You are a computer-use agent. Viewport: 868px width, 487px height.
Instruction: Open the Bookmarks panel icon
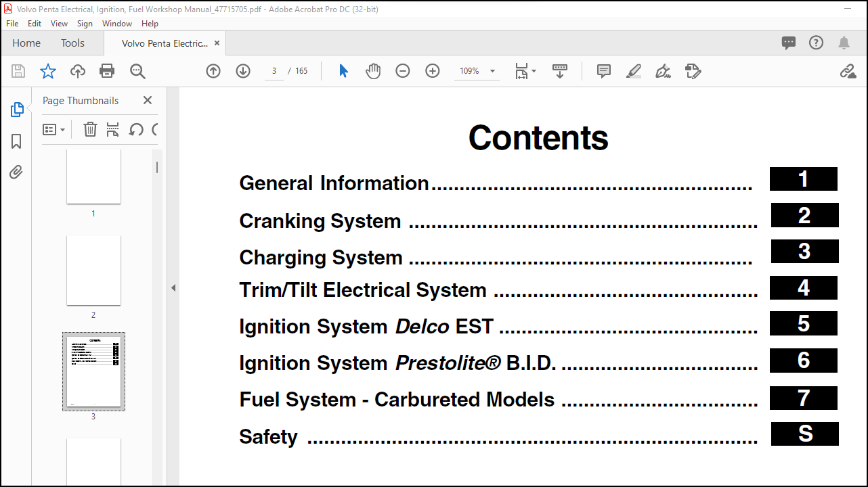16,141
